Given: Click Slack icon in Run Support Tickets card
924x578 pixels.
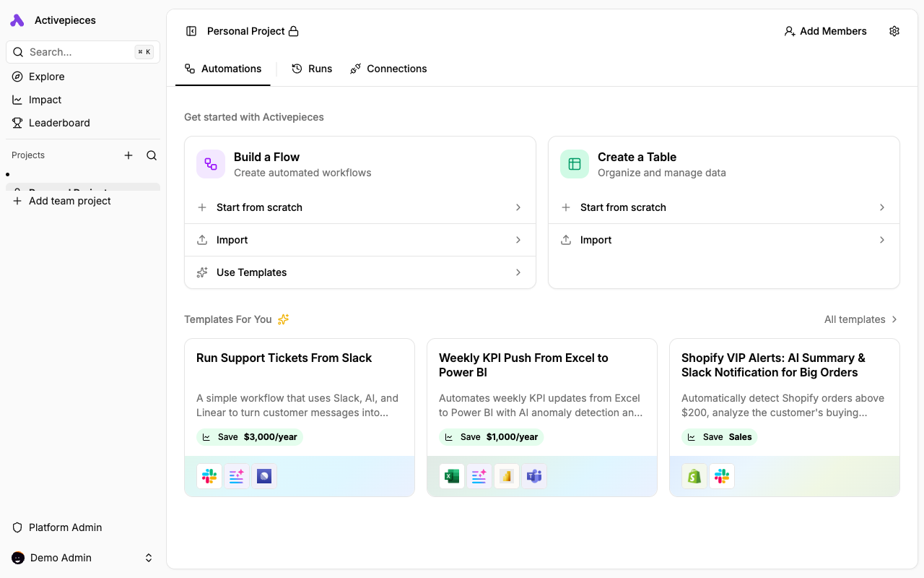Looking at the screenshot, I should pos(209,476).
